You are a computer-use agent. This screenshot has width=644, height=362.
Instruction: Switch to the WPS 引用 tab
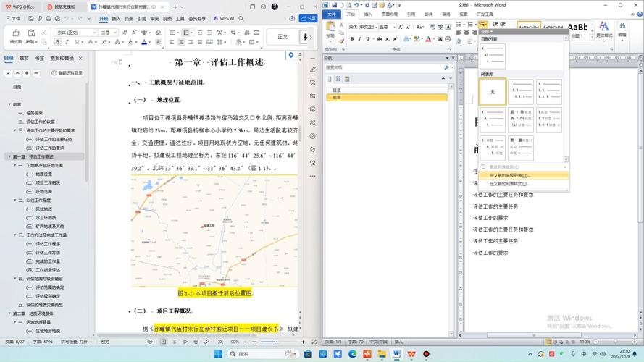[x=142, y=19]
